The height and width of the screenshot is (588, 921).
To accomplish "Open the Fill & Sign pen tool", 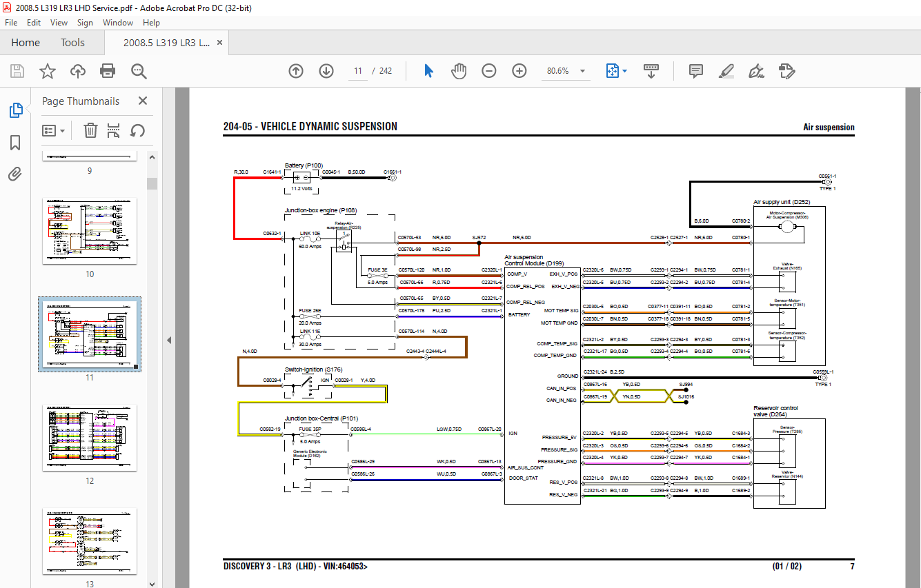I will click(756, 71).
